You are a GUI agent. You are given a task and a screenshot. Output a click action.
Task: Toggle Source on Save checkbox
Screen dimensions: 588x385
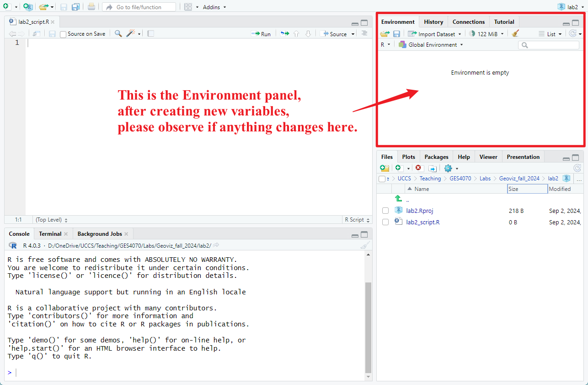point(63,34)
